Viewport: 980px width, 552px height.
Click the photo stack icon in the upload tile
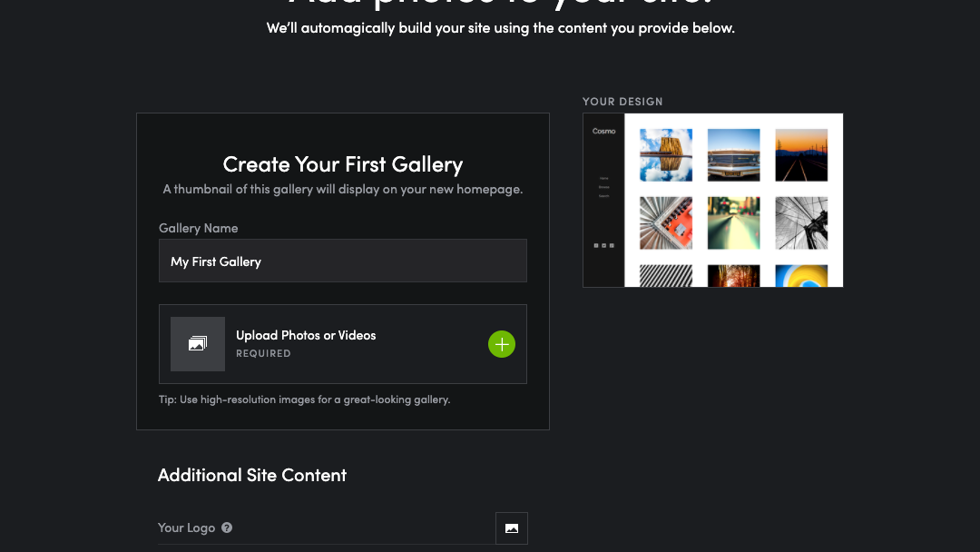click(198, 343)
